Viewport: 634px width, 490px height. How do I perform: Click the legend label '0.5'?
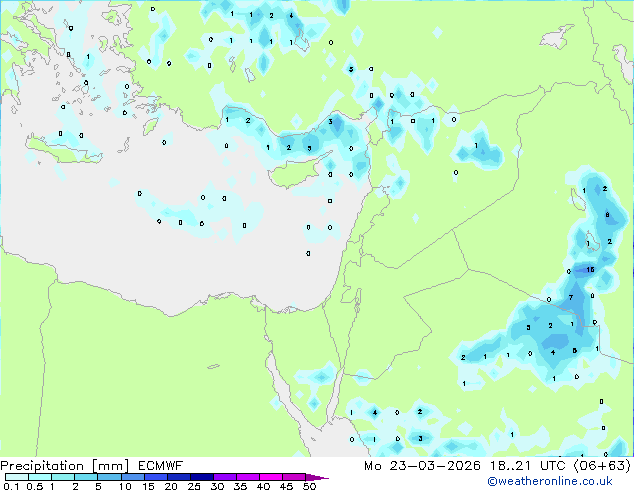coord(35,486)
